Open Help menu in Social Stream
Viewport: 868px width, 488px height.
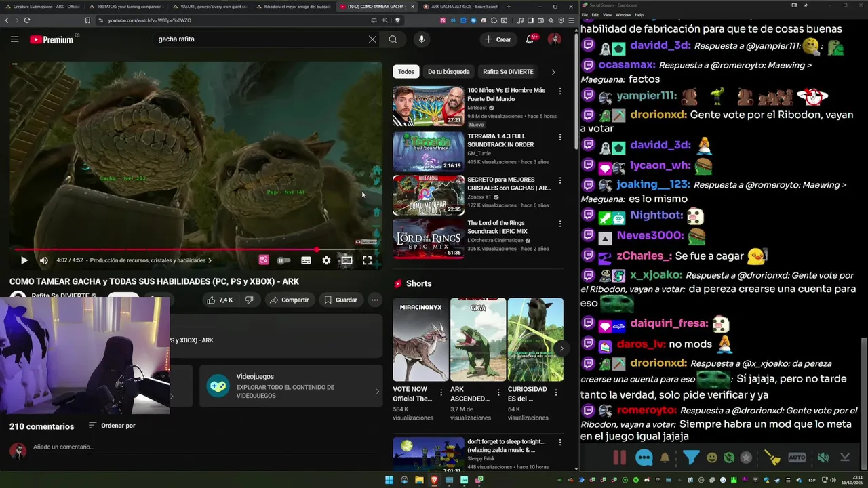[x=639, y=14]
